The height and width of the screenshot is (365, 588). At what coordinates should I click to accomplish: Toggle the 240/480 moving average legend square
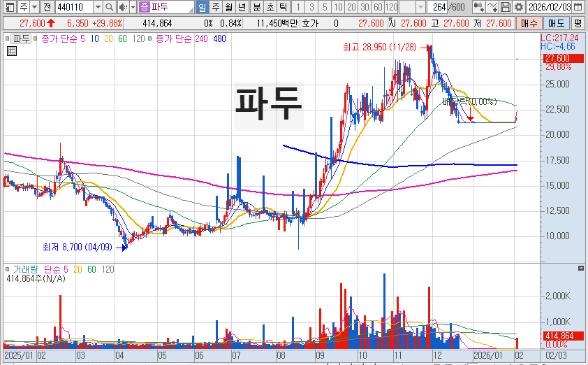150,38
